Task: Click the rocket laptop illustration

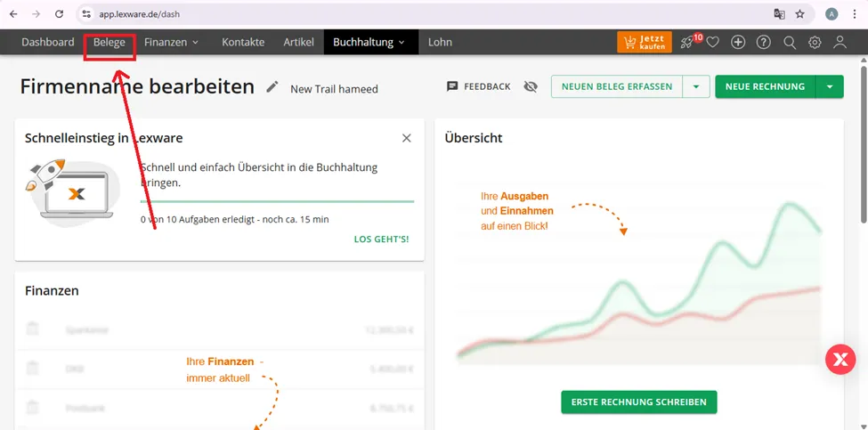Action: click(72, 191)
